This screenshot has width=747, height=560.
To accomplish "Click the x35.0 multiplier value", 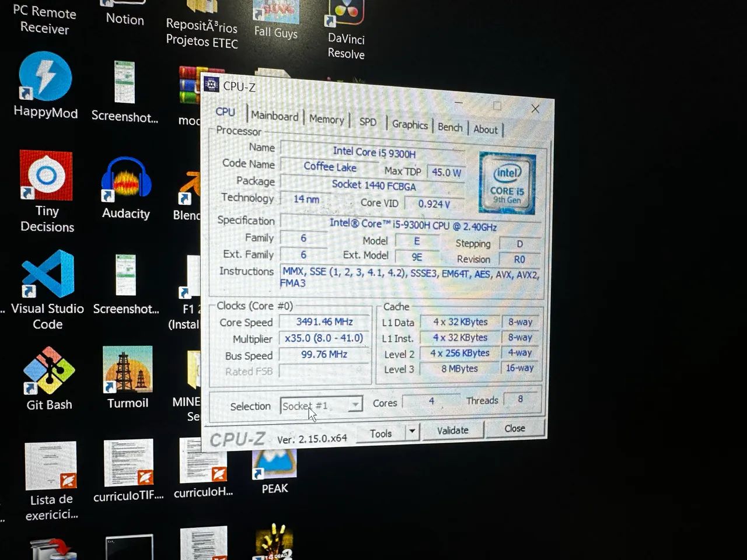I will coord(324,338).
